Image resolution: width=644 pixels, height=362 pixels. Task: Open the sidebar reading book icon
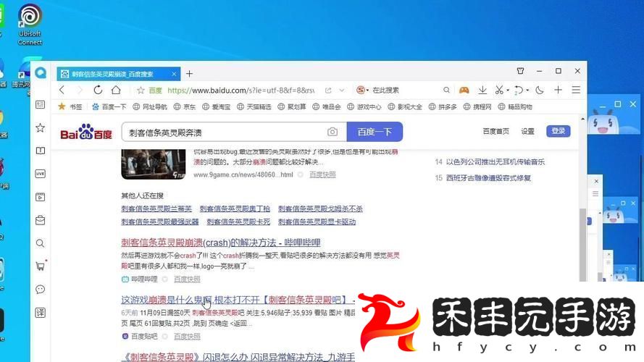(x=41, y=151)
